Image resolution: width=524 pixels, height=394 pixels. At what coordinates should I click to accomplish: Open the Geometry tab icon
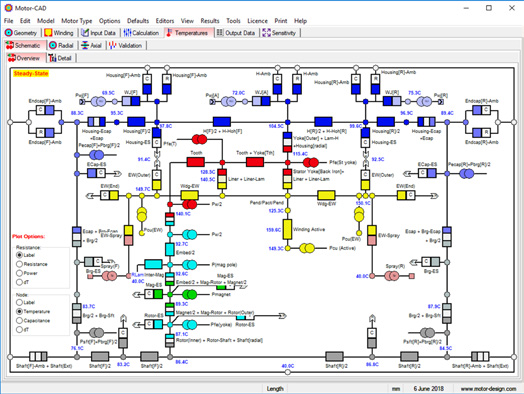click(x=9, y=33)
